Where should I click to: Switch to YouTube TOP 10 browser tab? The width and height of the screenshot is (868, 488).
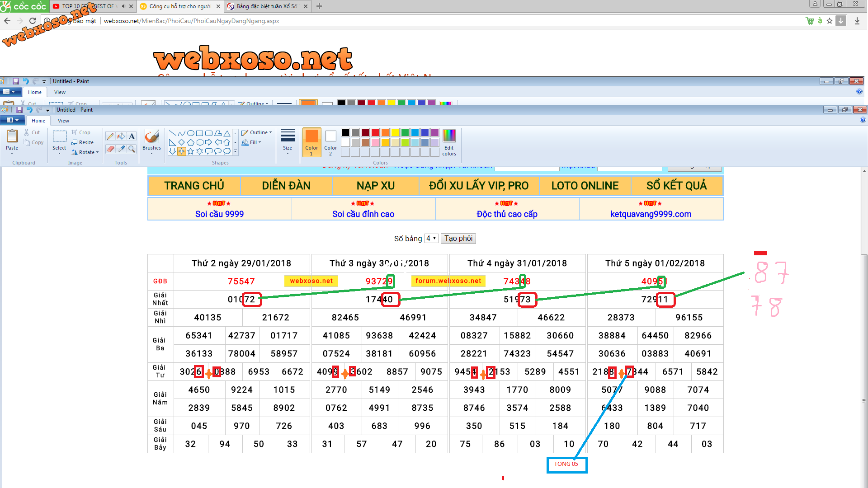[x=92, y=6]
